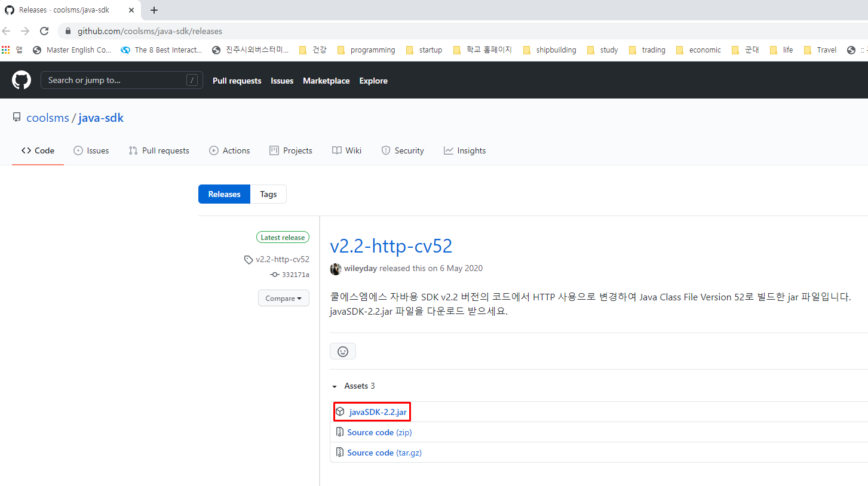
Task: Switch to the Wiki tab
Action: pos(346,150)
